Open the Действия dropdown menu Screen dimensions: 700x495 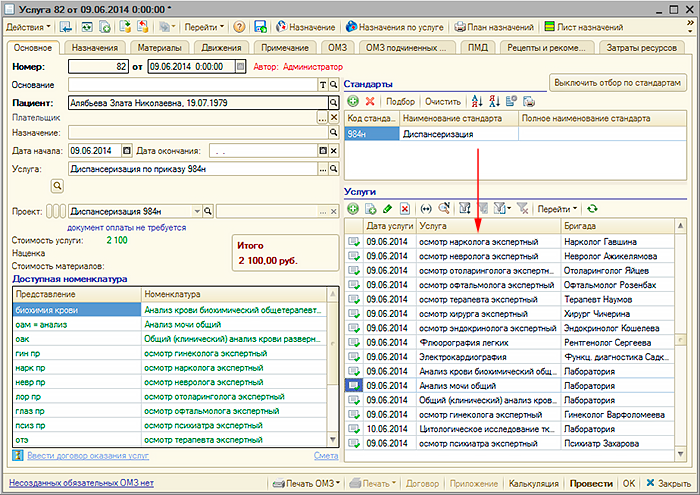click(x=28, y=26)
